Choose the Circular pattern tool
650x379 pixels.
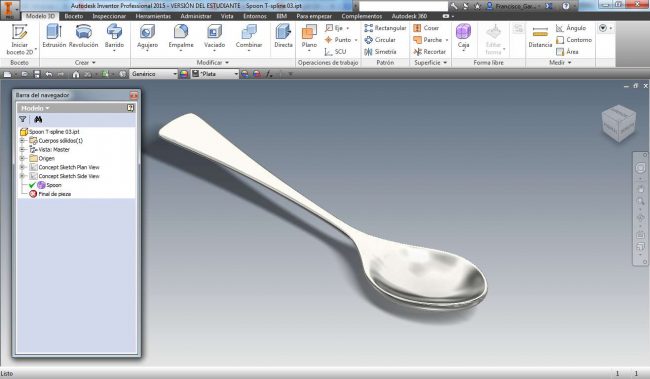(380, 40)
